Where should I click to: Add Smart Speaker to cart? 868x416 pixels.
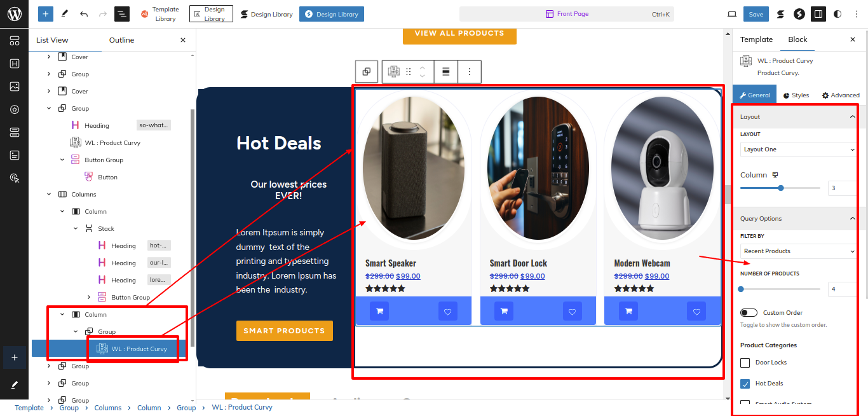379,311
